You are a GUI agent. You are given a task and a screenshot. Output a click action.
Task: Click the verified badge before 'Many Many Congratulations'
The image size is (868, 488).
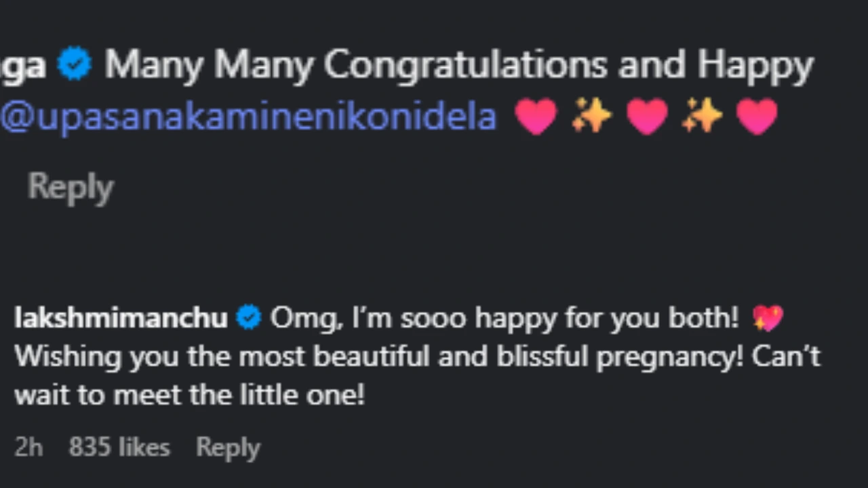click(75, 64)
